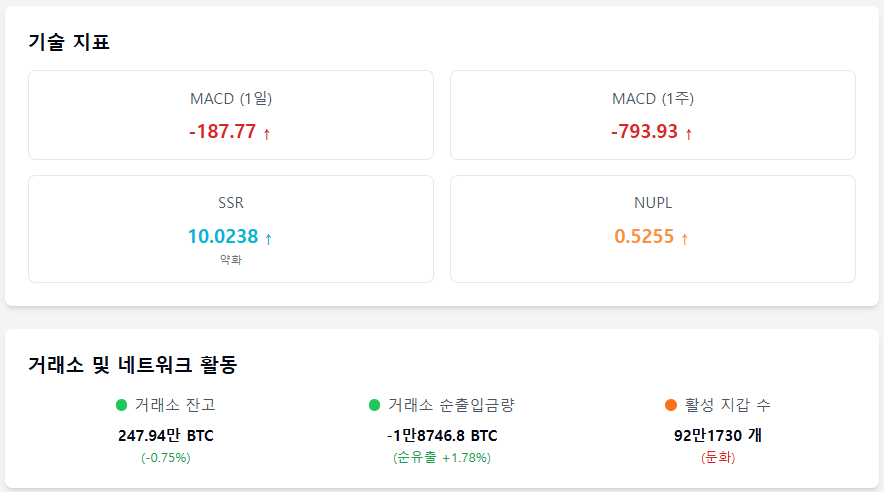Click the -1만8746.8 BTC net flow figure

click(442, 436)
